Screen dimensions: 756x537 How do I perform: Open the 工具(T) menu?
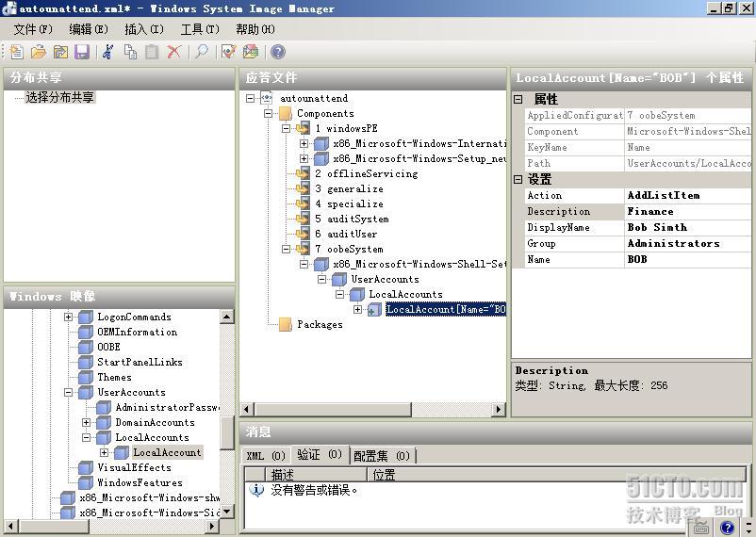[x=200, y=29]
